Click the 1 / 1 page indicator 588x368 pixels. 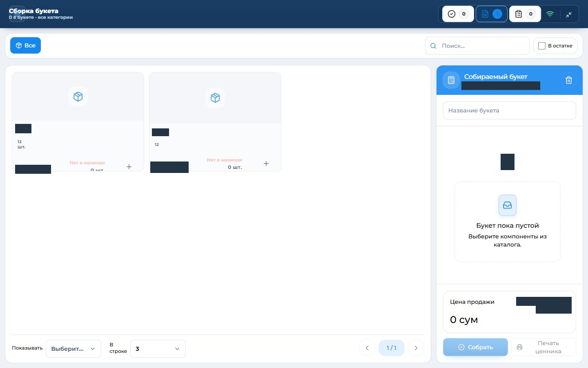tap(392, 348)
